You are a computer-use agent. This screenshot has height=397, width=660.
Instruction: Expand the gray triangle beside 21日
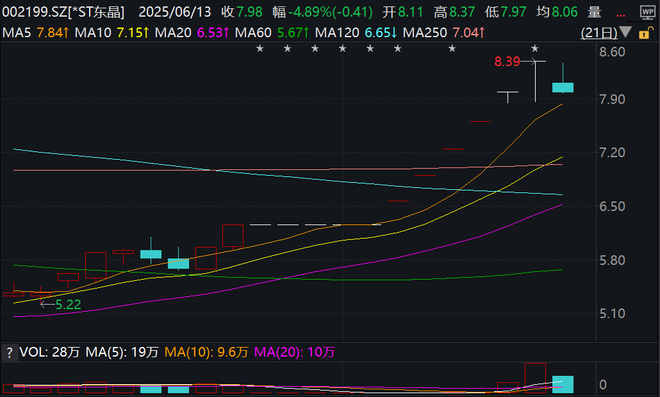[625, 32]
